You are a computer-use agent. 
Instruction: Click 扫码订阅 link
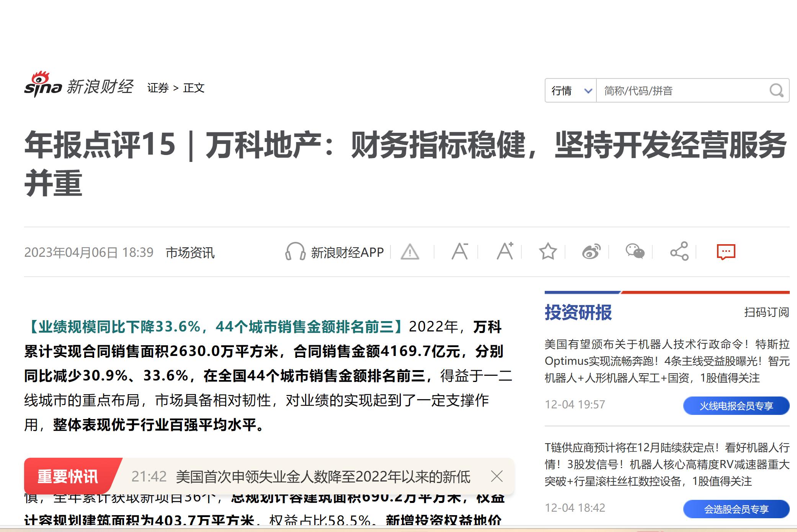(x=766, y=312)
